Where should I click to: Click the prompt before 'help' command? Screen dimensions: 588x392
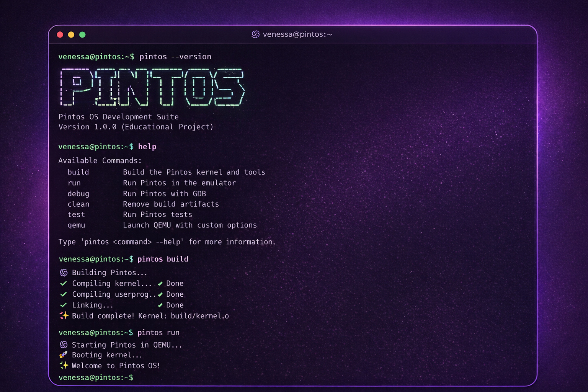pyautogui.click(x=96, y=147)
